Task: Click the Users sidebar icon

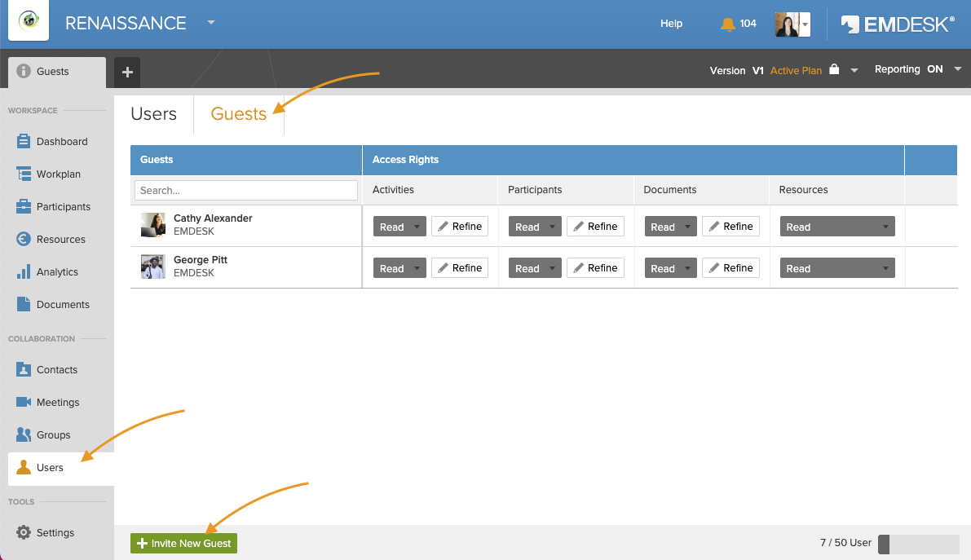Action: (24, 468)
